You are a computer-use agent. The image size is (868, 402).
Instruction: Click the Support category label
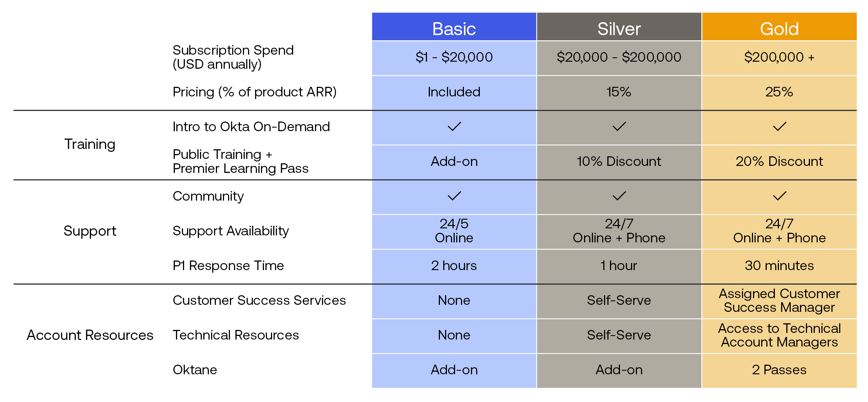90,231
